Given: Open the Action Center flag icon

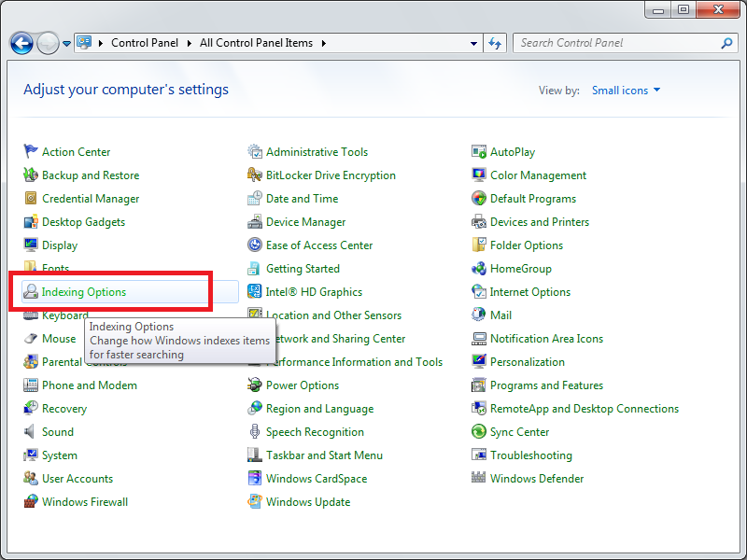Looking at the screenshot, I should 31,151.
